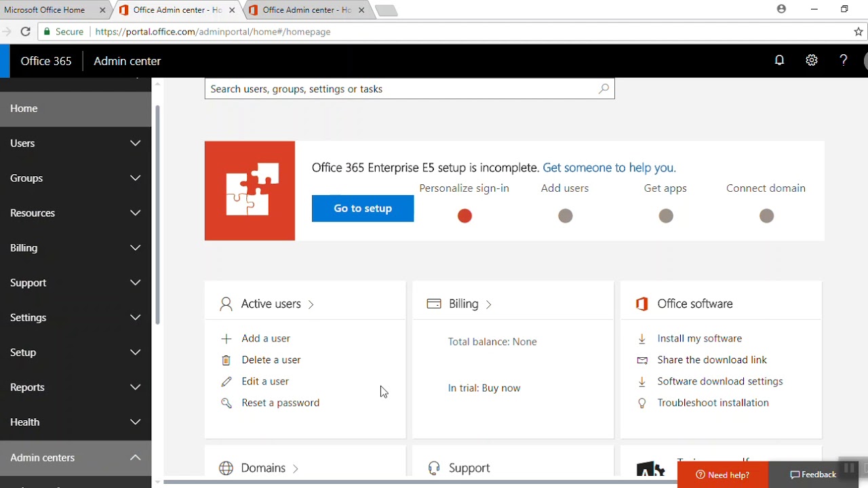The height and width of the screenshot is (488, 868).
Task: Click the Connect domain step dot
Action: [766, 216]
